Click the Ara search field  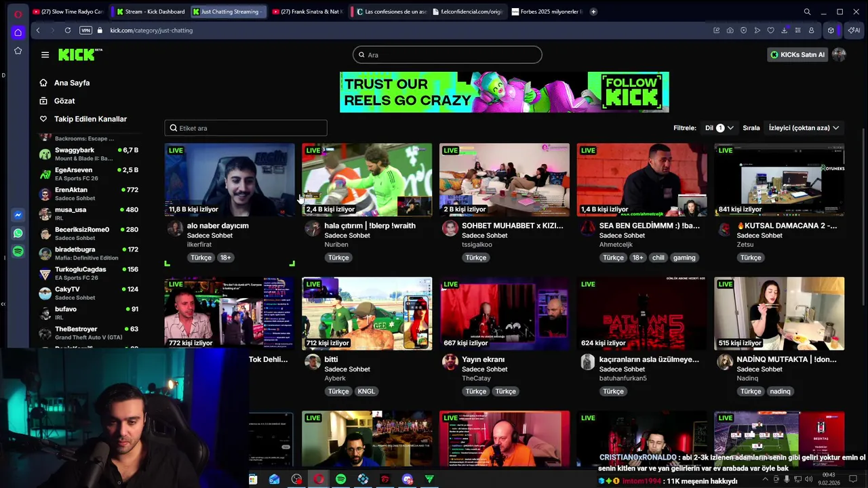(448, 55)
